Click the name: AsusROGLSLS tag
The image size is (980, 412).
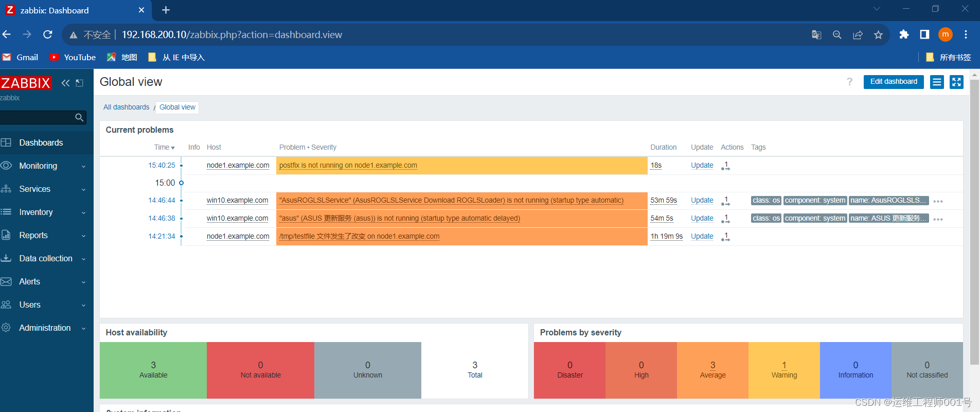[x=888, y=201]
